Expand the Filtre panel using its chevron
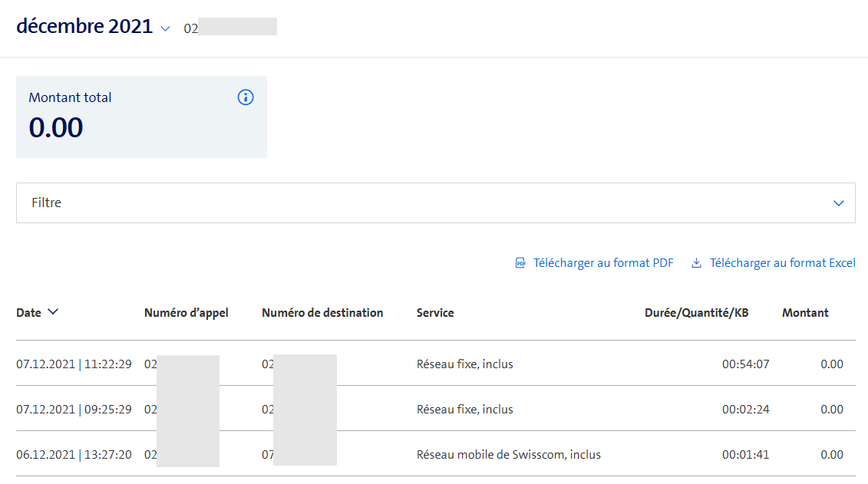Image resolution: width=868 pixels, height=484 pixels. [x=839, y=203]
